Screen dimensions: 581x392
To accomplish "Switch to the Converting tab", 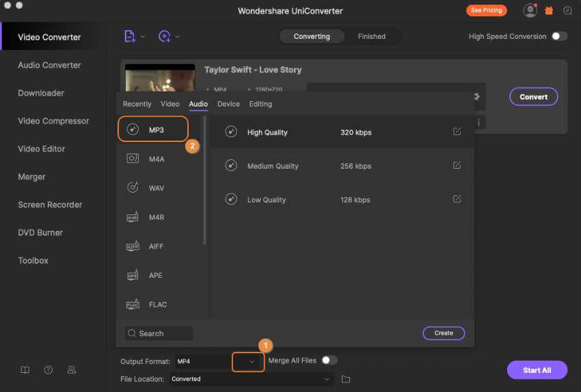I will coord(312,36).
